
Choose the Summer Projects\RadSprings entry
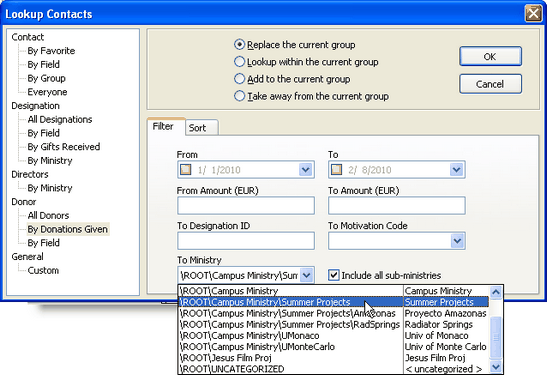pos(290,324)
